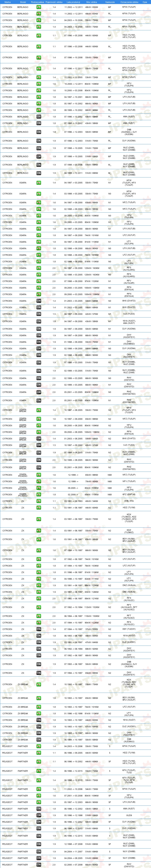Click the diesel icon in the Partner XUD9 row
This screenshot has height=868, width=151.
(39, 815)
